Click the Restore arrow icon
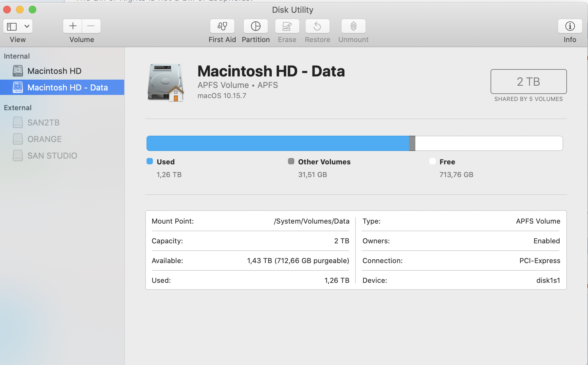Screen dimensions: 588x365 tap(317, 26)
